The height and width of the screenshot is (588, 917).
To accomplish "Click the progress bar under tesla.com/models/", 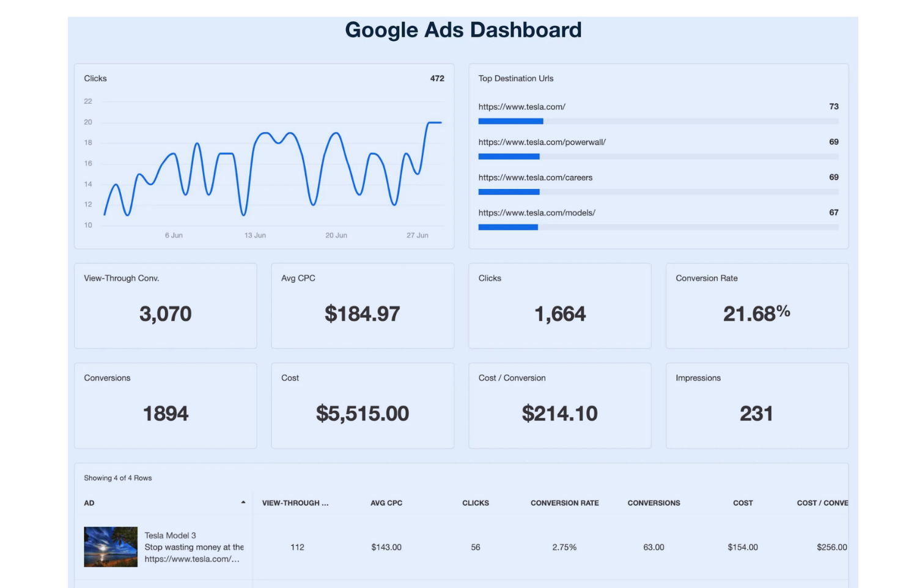I will [x=658, y=227].
